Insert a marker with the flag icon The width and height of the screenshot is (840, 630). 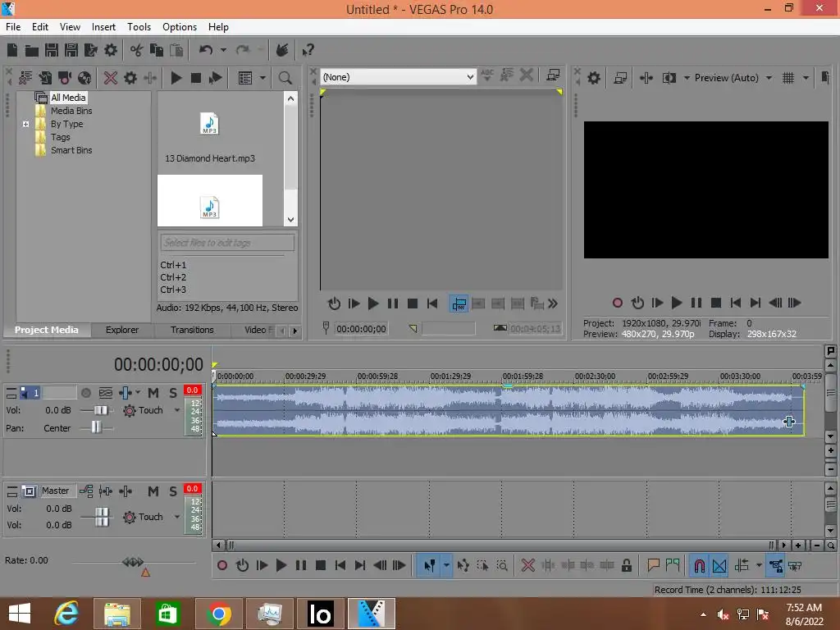tap(653, 565)
